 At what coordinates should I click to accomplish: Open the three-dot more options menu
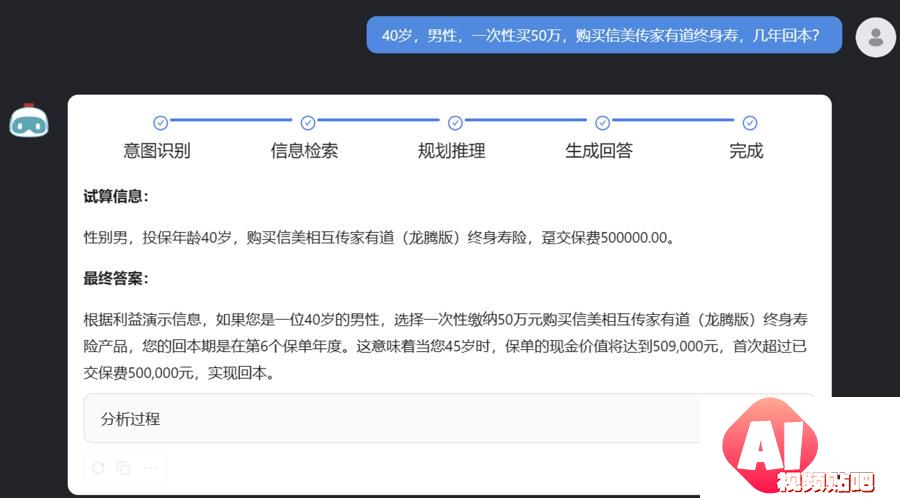coord(151,467)
